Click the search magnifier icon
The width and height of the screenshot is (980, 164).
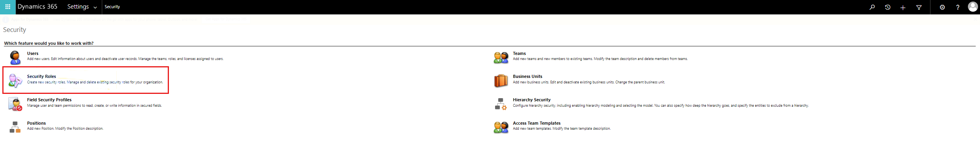(x=872, y=7)
